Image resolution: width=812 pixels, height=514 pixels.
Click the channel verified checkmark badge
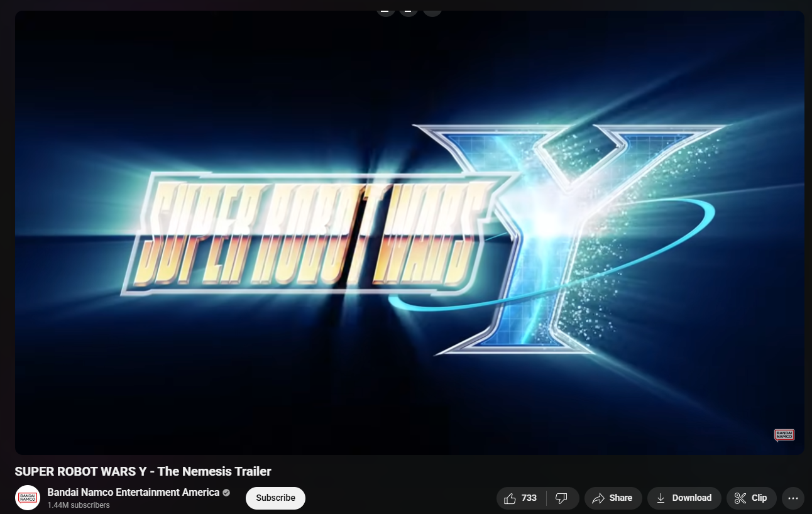(x=226, y=493)
